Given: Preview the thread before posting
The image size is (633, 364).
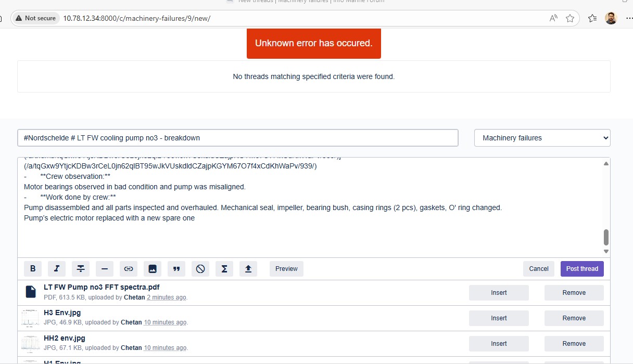Looking at the screenshot, I should pyautogui.click(x=286, y=269).
